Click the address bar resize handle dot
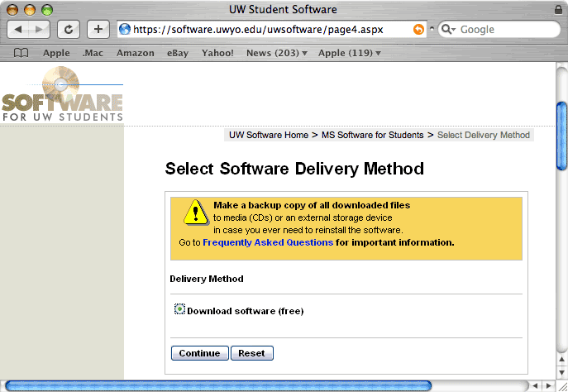 click(432, 28)
